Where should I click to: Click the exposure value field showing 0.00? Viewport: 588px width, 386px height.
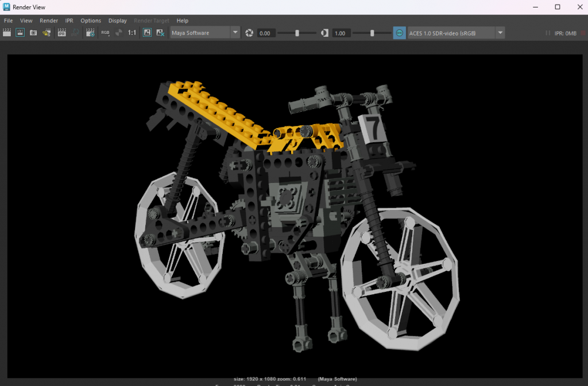click(x=265, y=33)
